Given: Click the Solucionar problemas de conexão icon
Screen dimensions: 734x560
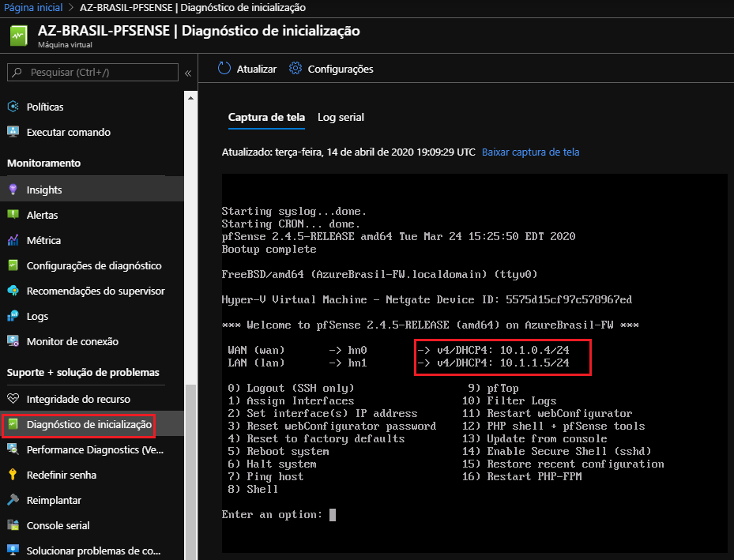Looking at the screenshot, I should [13, 551].
